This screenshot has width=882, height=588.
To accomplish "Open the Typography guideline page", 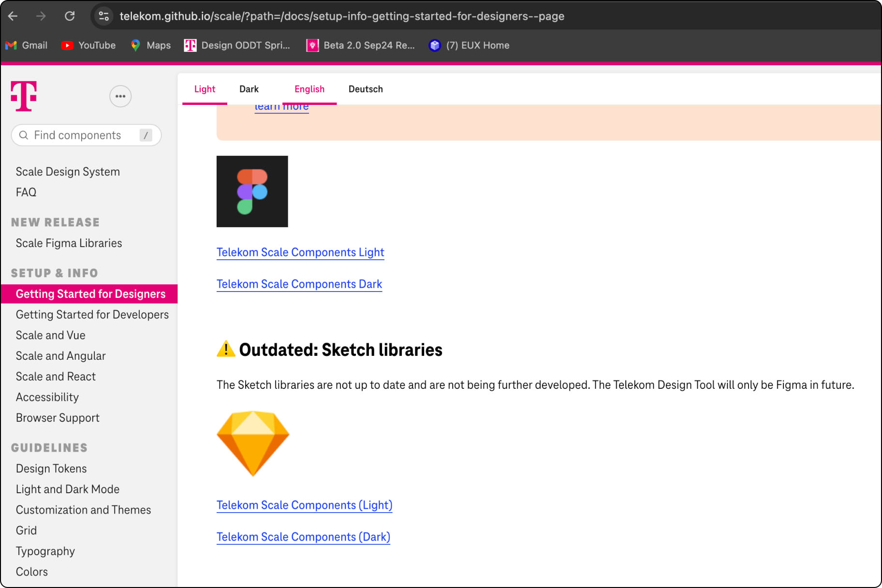I will click(x=45, y=551).
